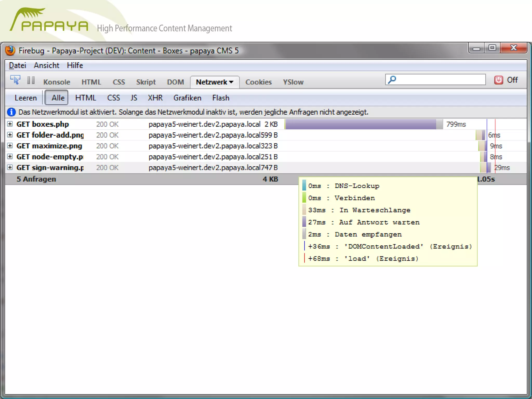
Task: Toggle the Grafiken filter
Action: [x=187, y=98]
